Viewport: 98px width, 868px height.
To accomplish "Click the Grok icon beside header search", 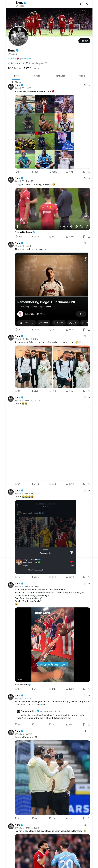I will pyautogui.click(x=81, y=4).
